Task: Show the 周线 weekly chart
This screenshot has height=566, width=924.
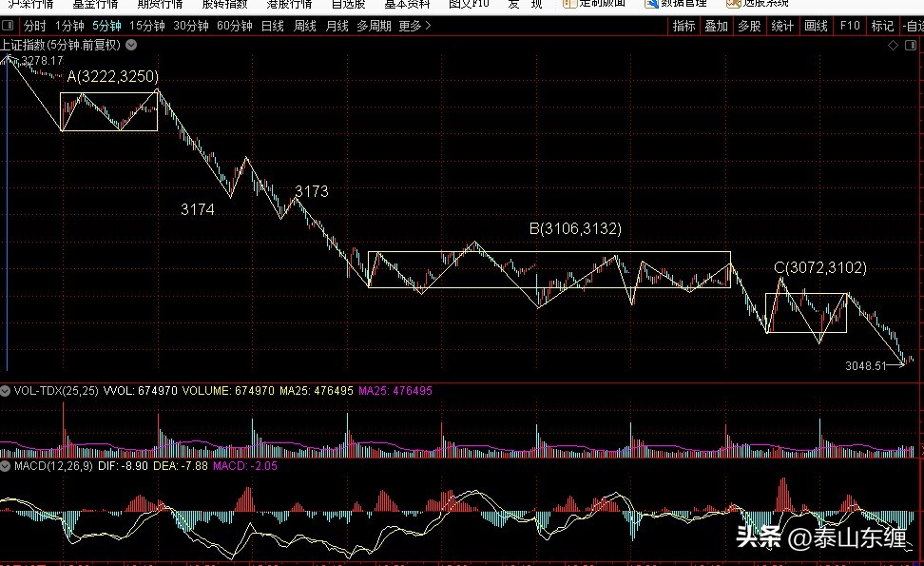Action: point(304,26)
